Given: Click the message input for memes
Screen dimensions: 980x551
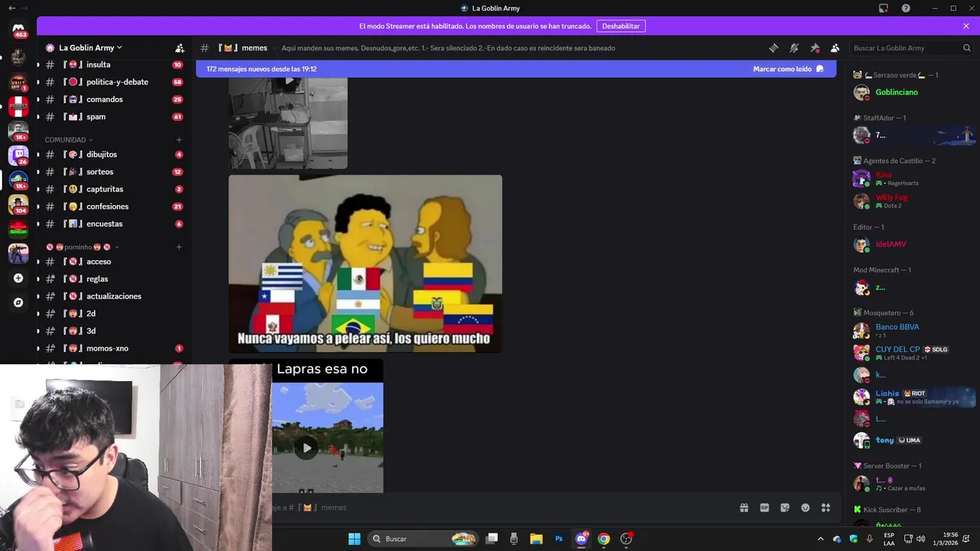Looking at the screenshot, I should tap(498, 507).
